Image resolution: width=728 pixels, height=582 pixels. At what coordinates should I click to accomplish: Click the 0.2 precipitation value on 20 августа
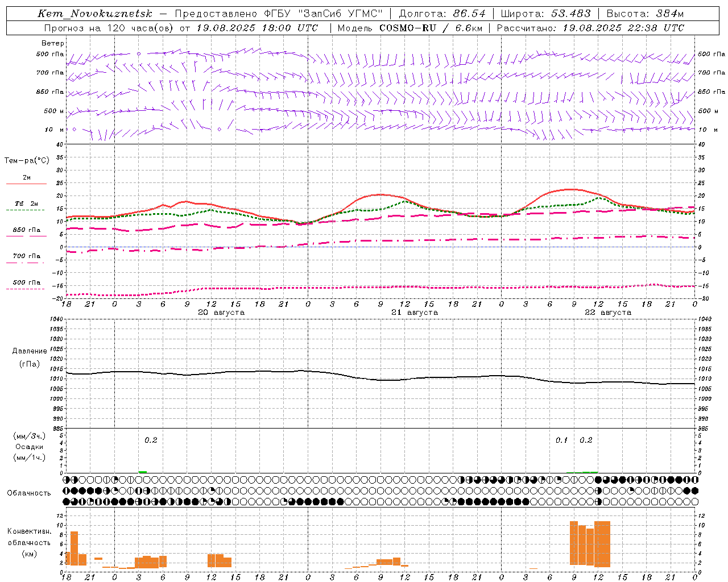click(x=151, y=440)
